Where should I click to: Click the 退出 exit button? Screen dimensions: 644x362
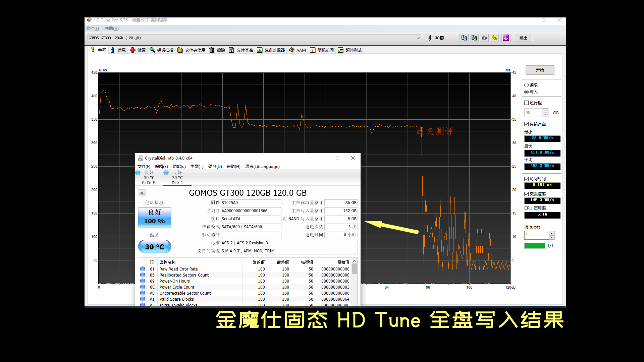click(x=524, y=38)
